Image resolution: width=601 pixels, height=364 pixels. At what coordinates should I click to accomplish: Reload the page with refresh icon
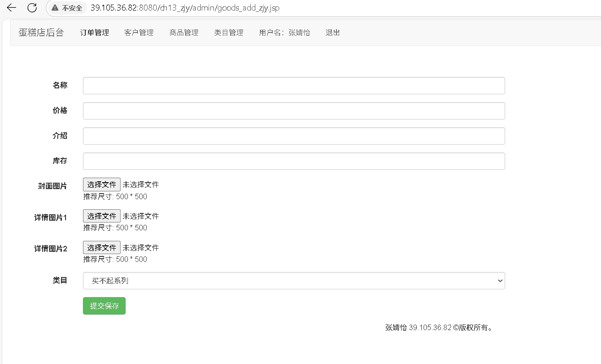(x=32, y=8)
